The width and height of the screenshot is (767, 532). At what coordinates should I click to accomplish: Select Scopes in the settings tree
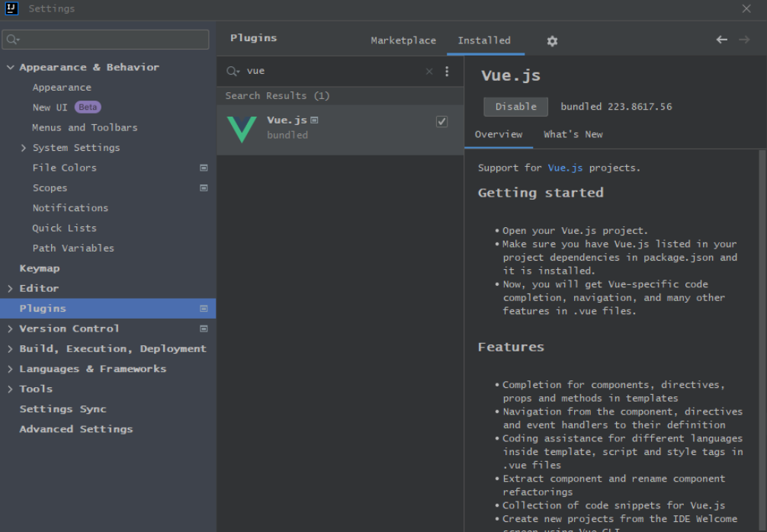point(50,187)
